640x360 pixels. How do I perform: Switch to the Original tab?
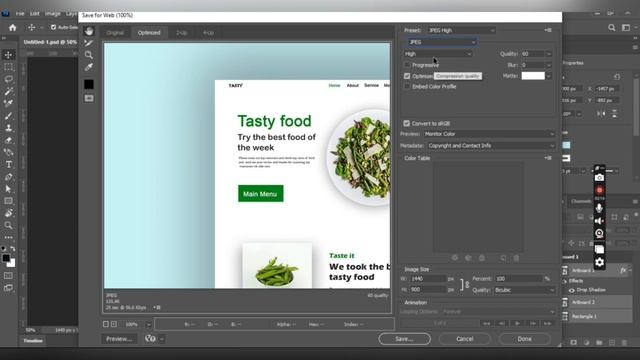pyautogui.click(x=115, y=33)
